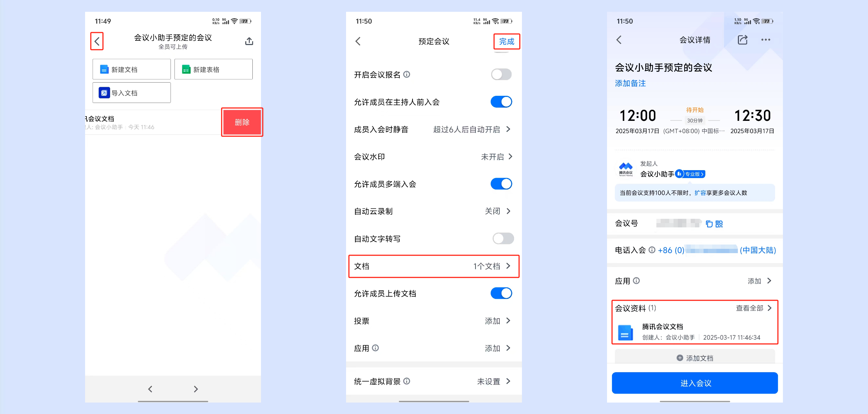868x414 pixels.
Task: Open share icon on meeting details
Action: point(743,40)
